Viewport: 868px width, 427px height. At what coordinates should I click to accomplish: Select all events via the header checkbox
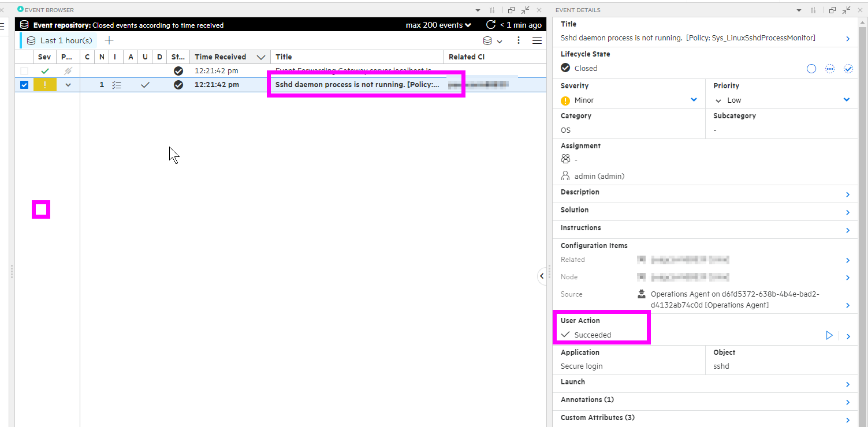(24, 57)
